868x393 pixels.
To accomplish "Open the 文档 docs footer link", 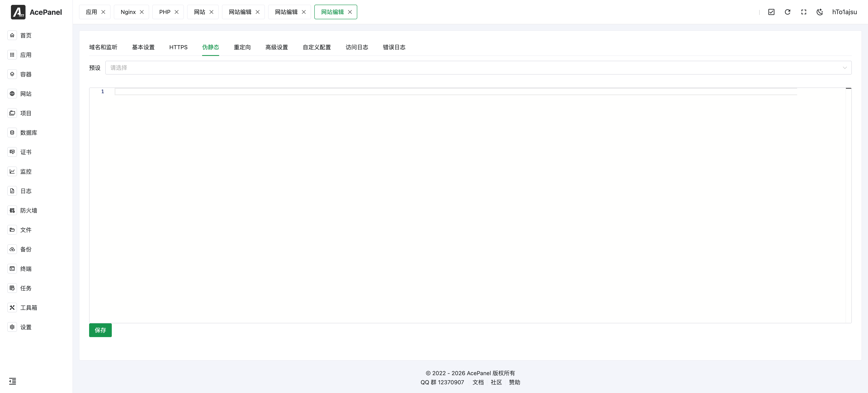I will click(x=478, y=382).
